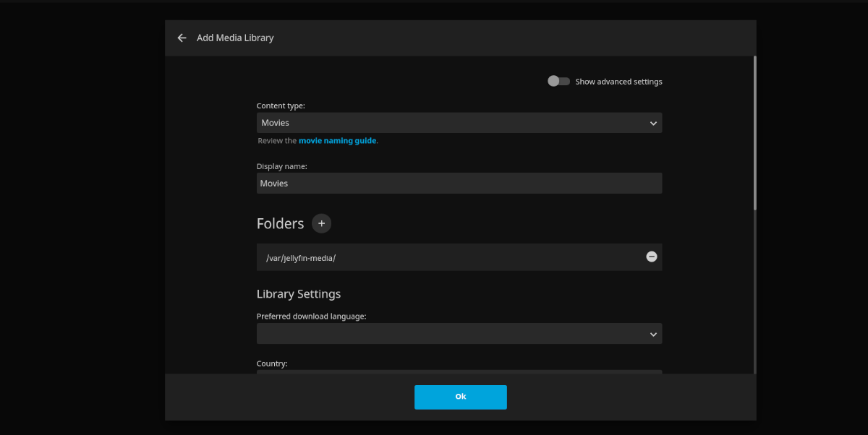The height and width of the screenshot is (435, 868).
Task: Open the Content type dropdown chevron
Action: (653, 123)
